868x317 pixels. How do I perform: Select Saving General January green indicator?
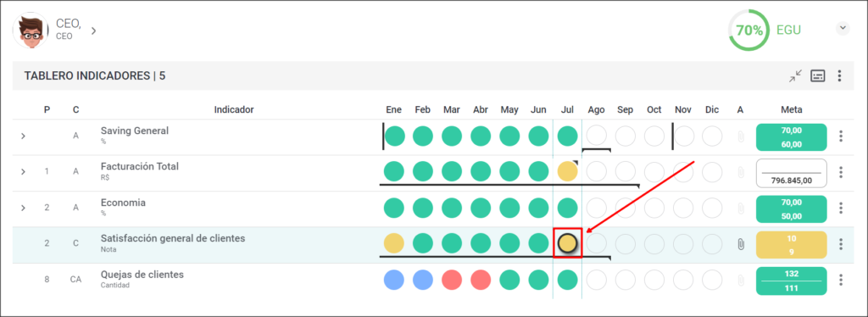[394, 136]
